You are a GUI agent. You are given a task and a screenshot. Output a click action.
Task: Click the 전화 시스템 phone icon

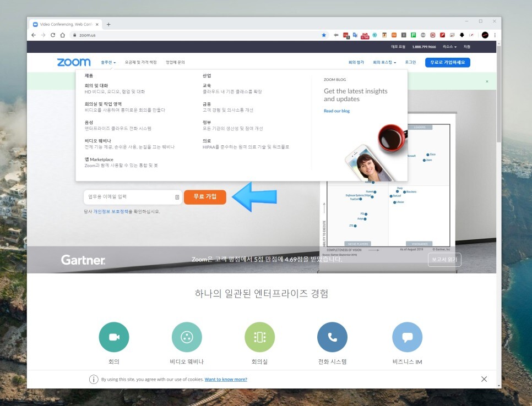coord(332,337)
